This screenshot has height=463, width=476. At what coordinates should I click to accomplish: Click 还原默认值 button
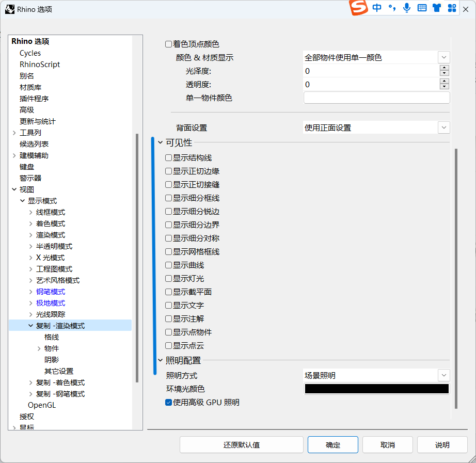[242, 445]
